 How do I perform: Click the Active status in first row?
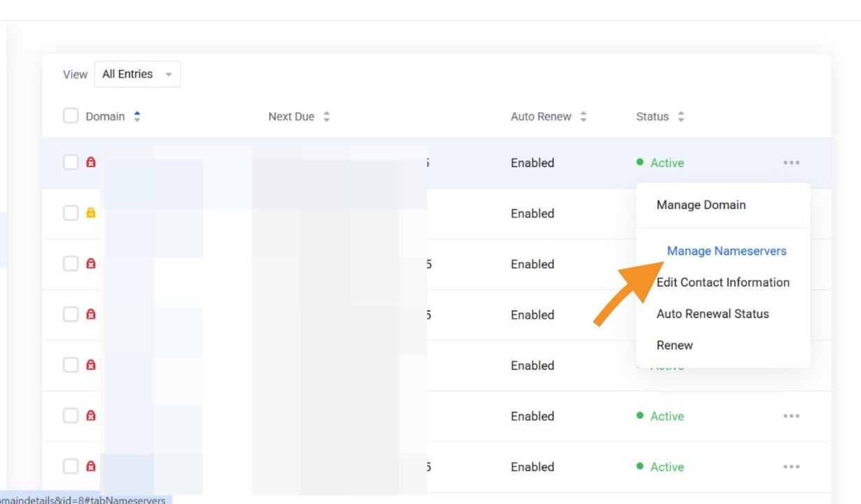[667, 163]
